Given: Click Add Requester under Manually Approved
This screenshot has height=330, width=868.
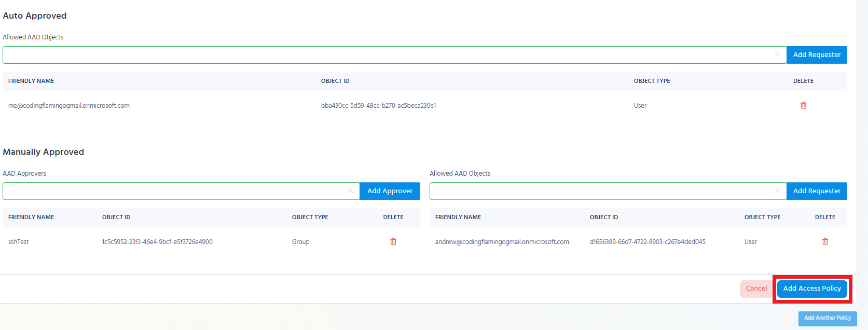Looking at the screenshot, I should pyautogui.click(x=817, y=191).
